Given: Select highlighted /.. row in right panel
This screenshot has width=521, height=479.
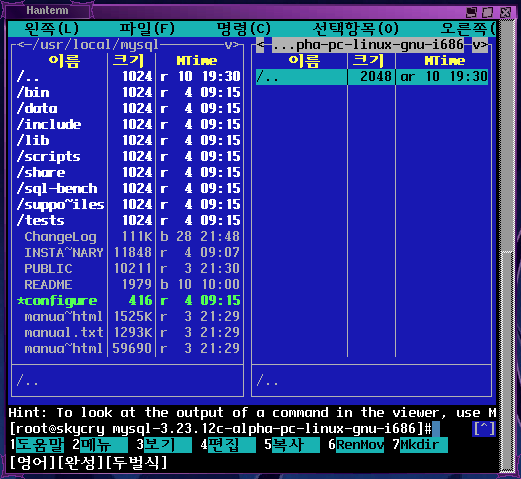Looking at the screenshot, I should tap(372, 77).
